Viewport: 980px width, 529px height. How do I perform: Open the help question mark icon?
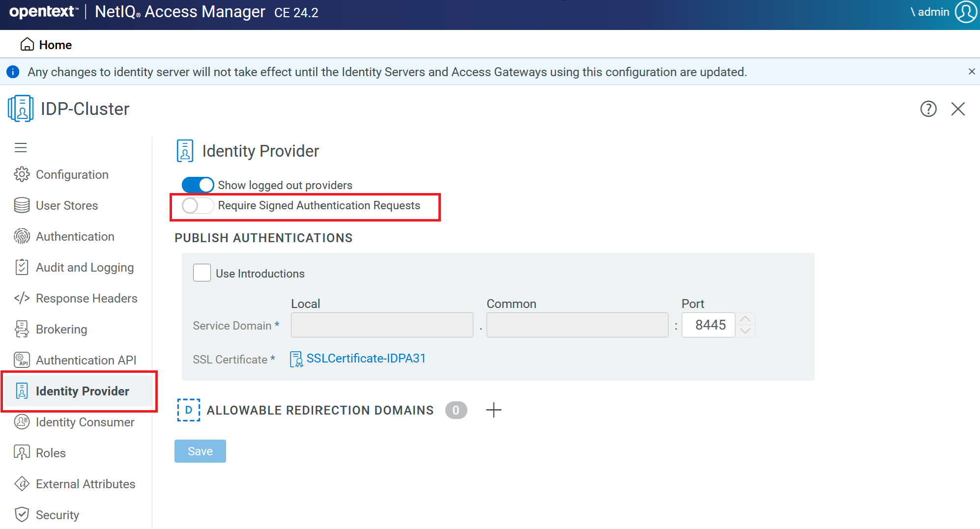[x=928, y=109]
